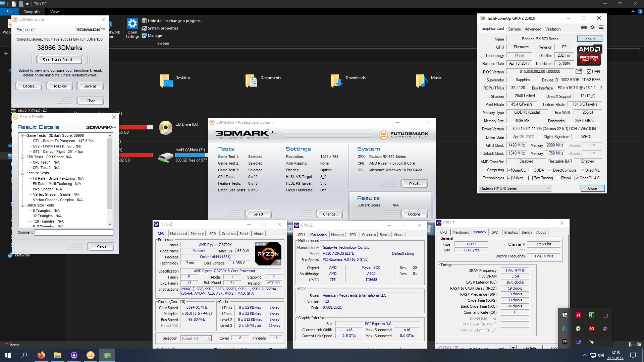Click the BIOS export share icon in GPU-Z
This screenshot has height=362, width=644.
579,71
